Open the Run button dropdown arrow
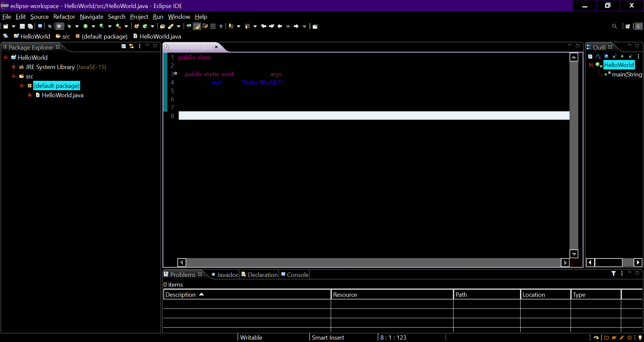This screenshot has height=342, width=644. click(x=93, y=26)
